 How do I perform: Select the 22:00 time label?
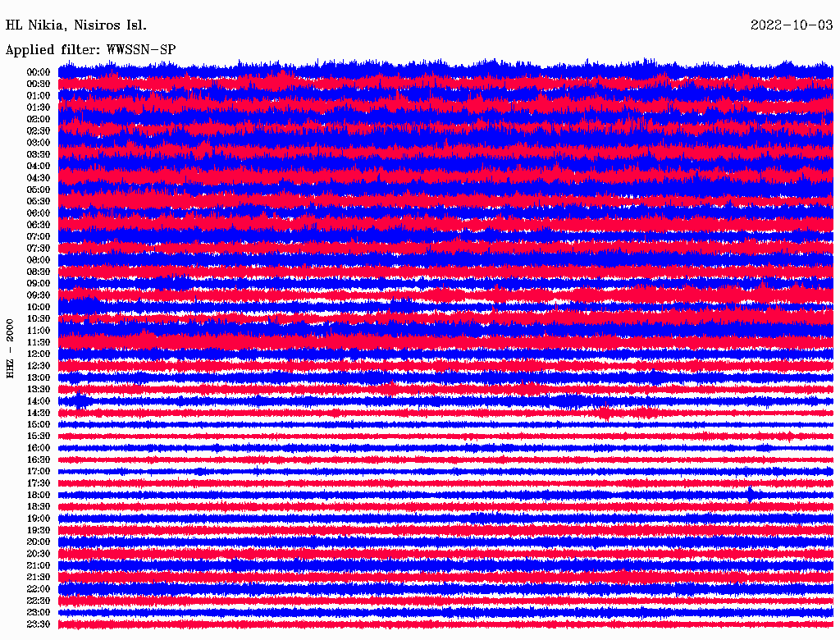click(39, 589)
